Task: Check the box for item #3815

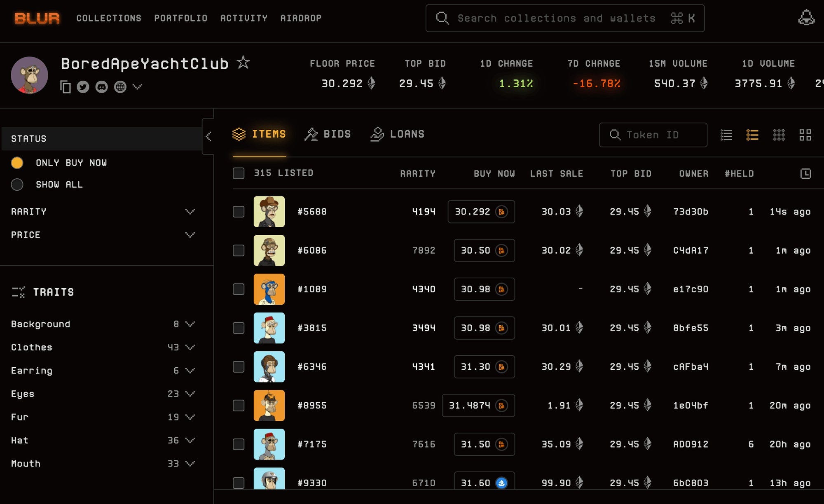Action: click(x=239, y=328)
